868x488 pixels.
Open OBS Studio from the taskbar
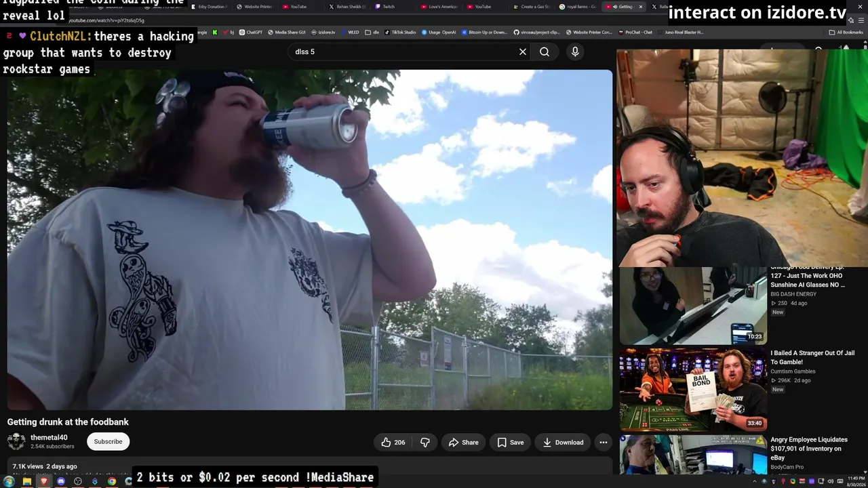tap(77, 481)
